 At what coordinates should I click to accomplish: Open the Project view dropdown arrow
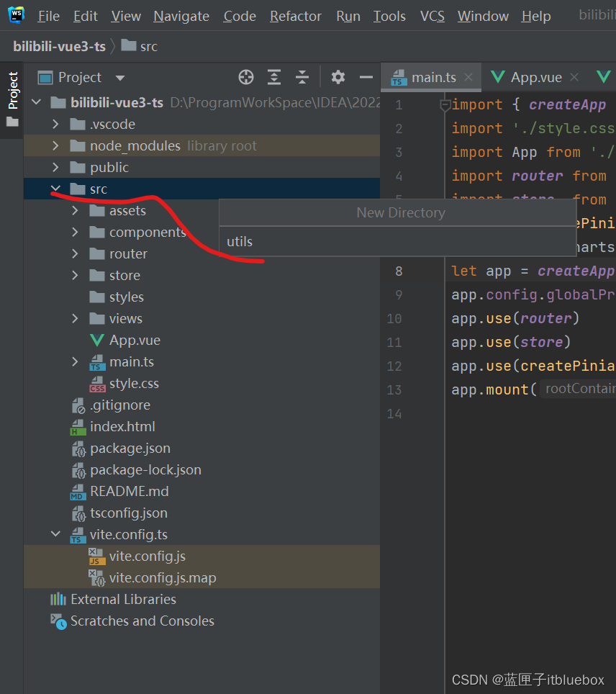[x=120, y=78]
